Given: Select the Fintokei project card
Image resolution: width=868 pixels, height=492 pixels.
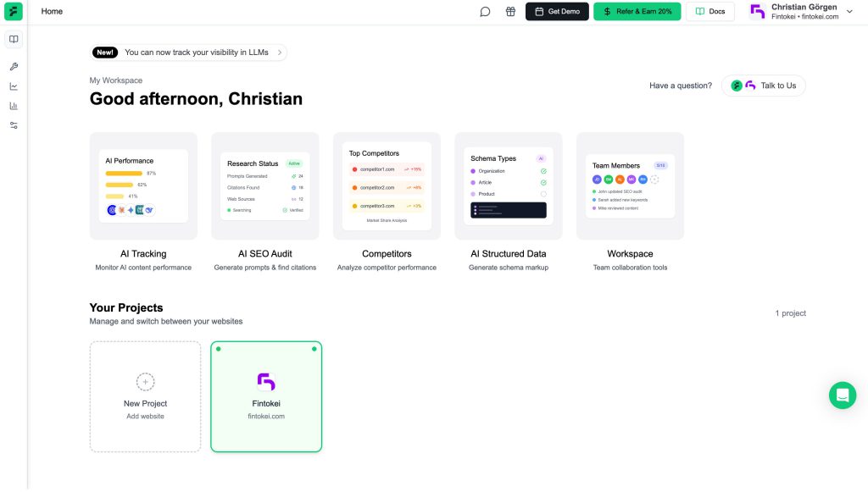Looking at the screenshot, I should point(266,395).
